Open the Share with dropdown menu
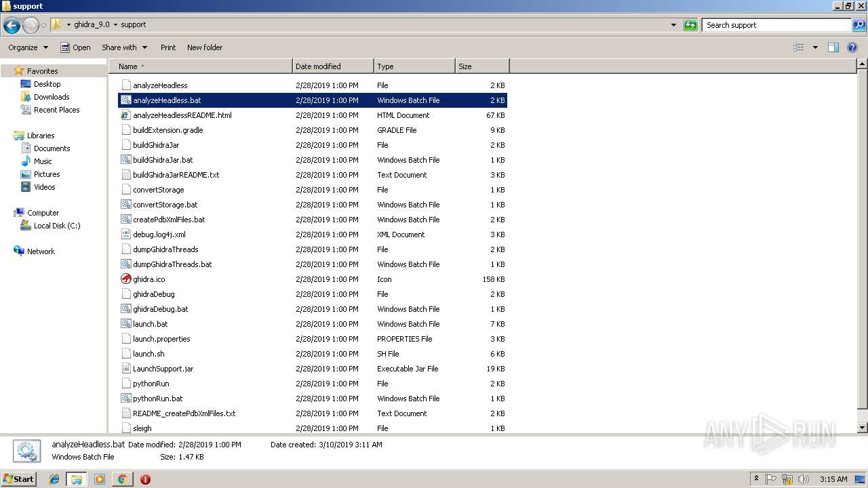The image size is (868, 488). click(x=125, y=47)
